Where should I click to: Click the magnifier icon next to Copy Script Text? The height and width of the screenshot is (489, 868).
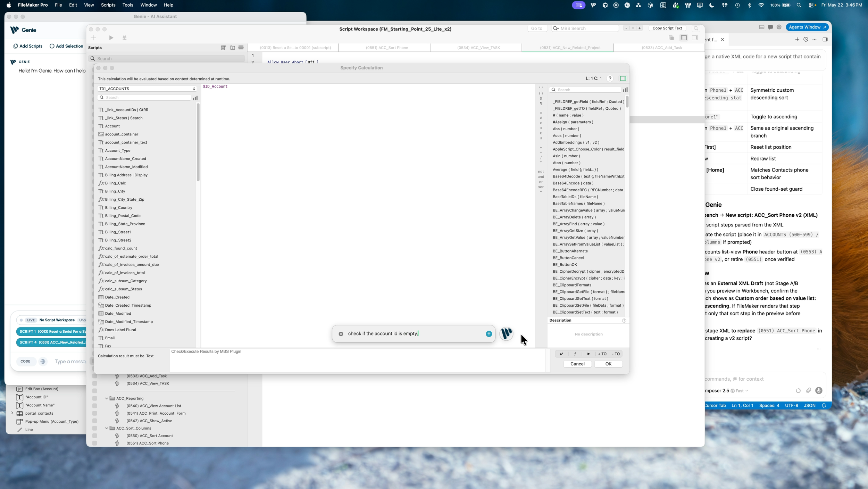695,28
